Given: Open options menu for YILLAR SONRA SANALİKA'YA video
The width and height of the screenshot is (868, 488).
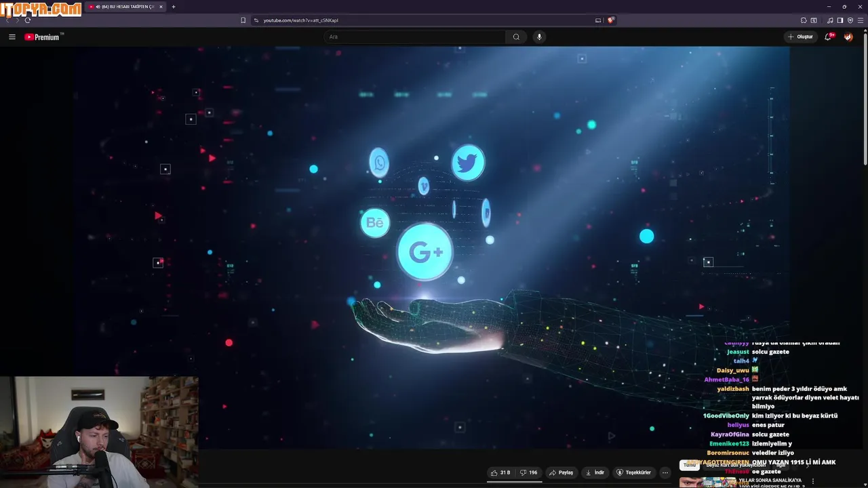Looking at the screenshot, I should pos(813,482).
